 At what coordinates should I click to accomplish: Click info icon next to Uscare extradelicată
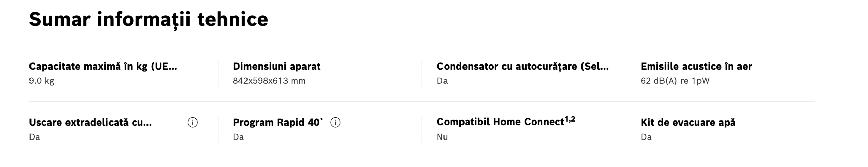(192, 123)
